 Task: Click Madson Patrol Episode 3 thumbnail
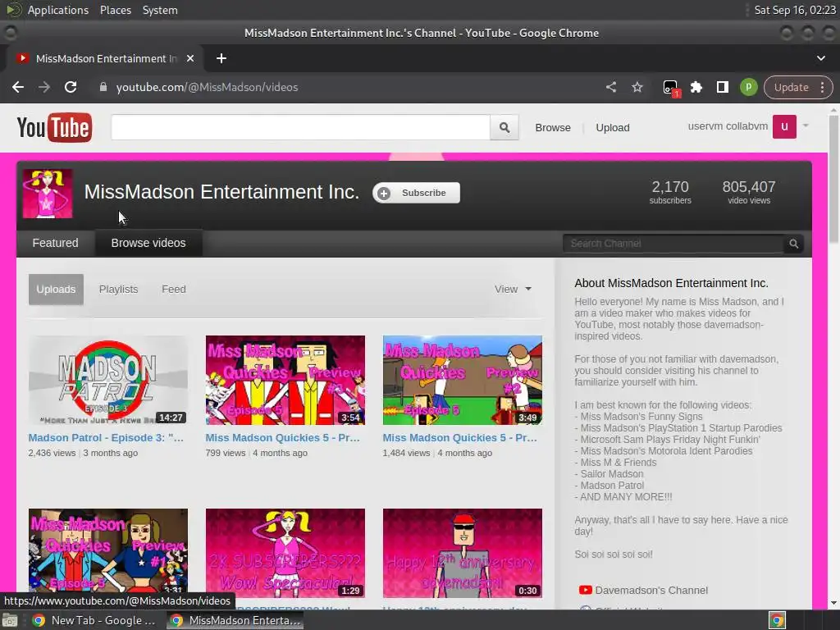coord(108,381)
